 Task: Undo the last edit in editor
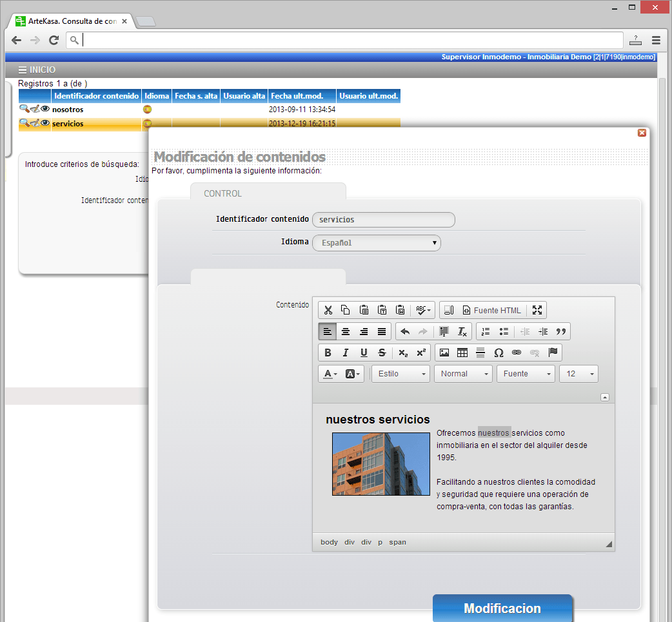click(405, 331)
